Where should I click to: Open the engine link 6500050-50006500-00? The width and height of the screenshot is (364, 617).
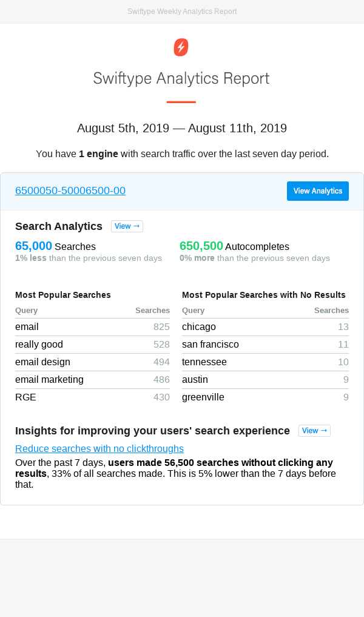click(70, 190)
